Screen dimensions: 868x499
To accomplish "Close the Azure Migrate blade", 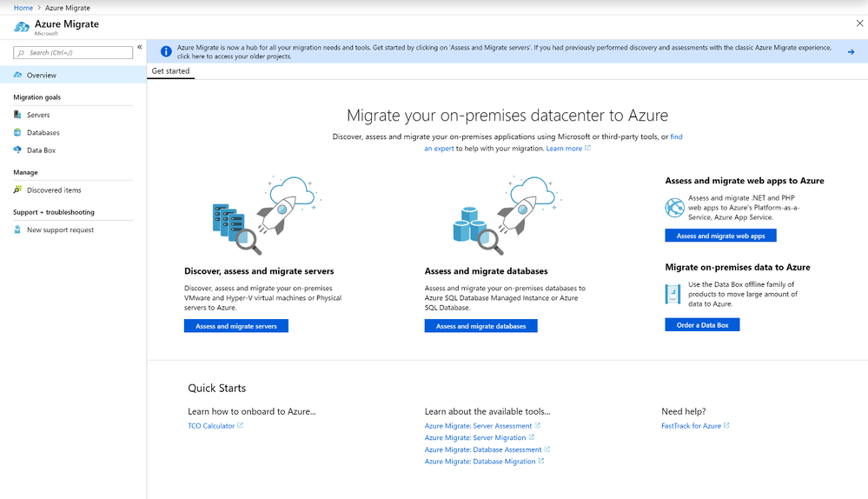I will tap(859, 23).
